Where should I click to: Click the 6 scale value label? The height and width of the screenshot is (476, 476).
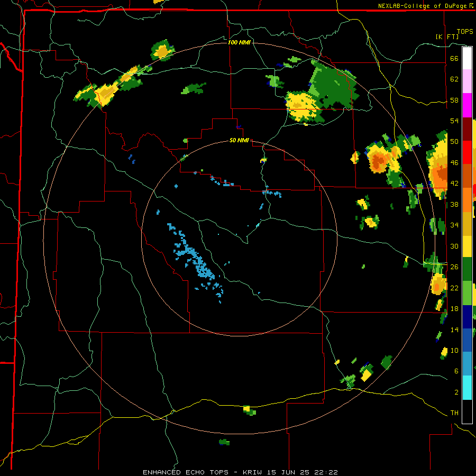tap(456, 371)
